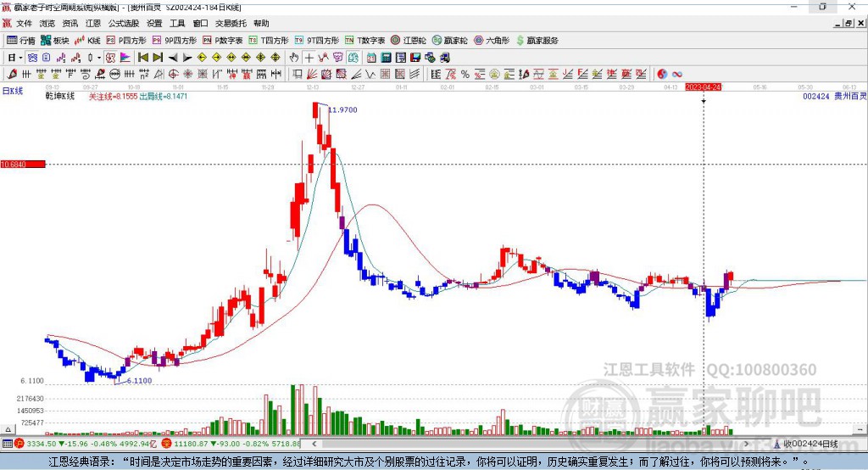Image resolution: width=868 pixels, height=470 pixels.
Task: Open 赢家服务 with green dollar icon
Action: 537,41
